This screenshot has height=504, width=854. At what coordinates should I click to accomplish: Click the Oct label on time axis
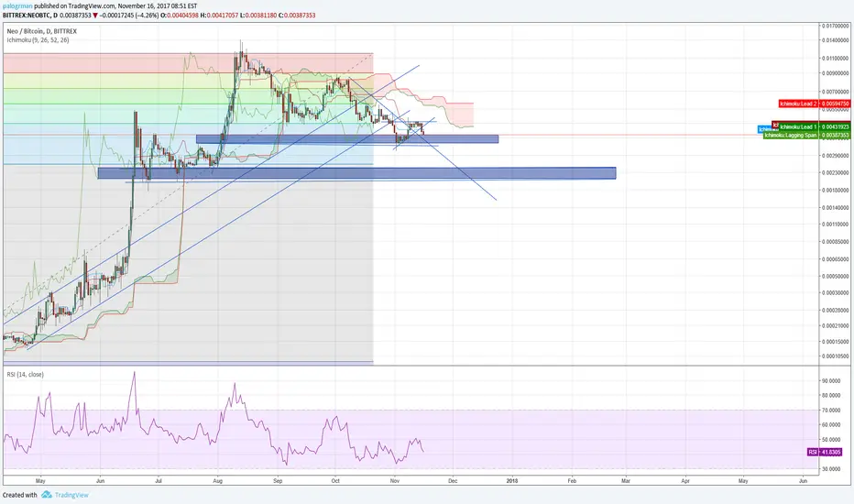335,481
